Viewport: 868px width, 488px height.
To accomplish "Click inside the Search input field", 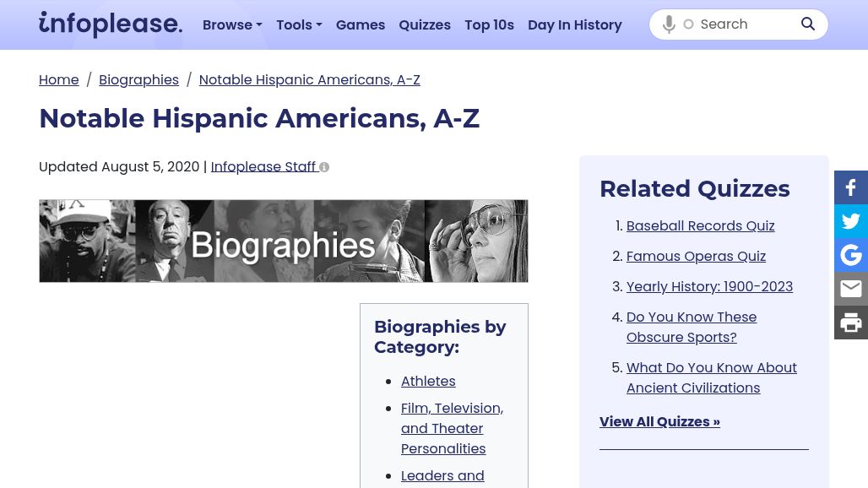I will [x=743, y=24].
